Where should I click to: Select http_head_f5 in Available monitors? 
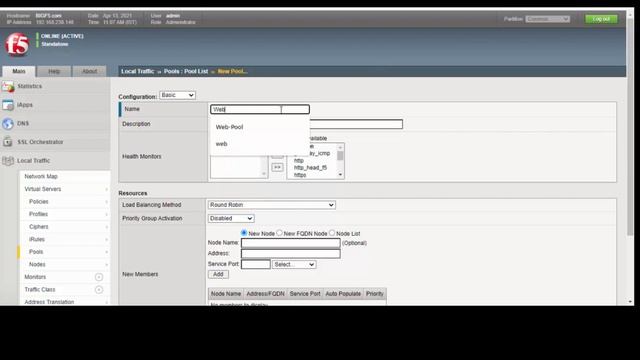[x=310, y=168]
